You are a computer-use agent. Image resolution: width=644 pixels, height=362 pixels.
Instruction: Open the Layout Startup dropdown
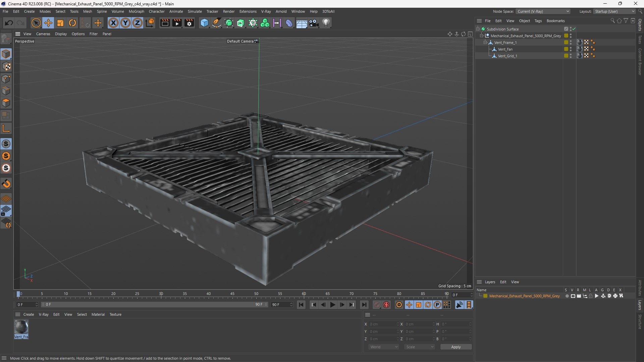(614, 11)
